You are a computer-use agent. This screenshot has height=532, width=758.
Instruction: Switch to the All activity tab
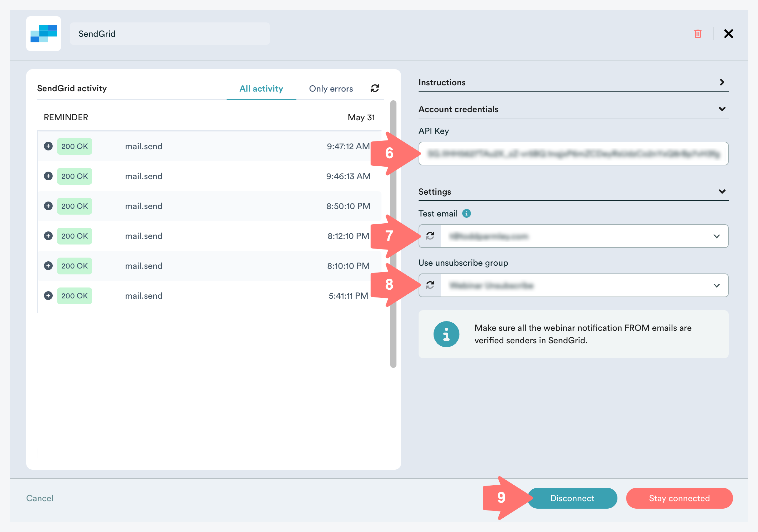(261, 88)
